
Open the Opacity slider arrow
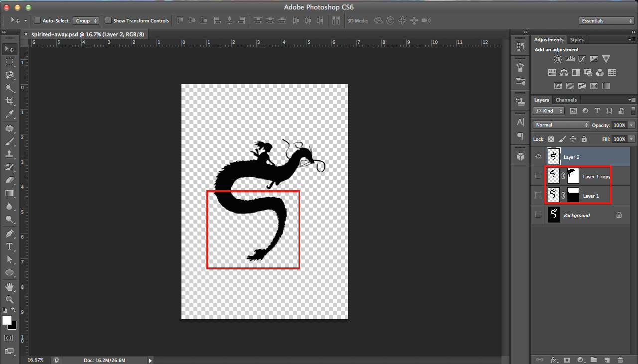pyautogui.click(x=632, y=125)
